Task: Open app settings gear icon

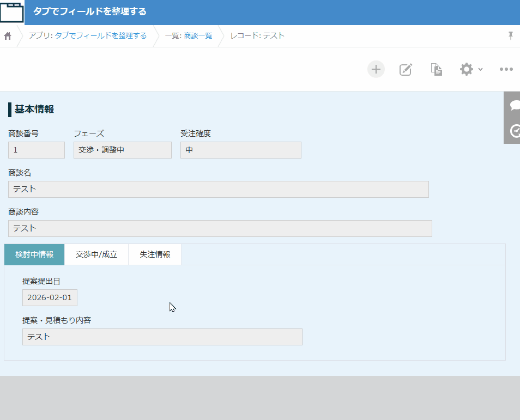Action: tap(466, 69)
